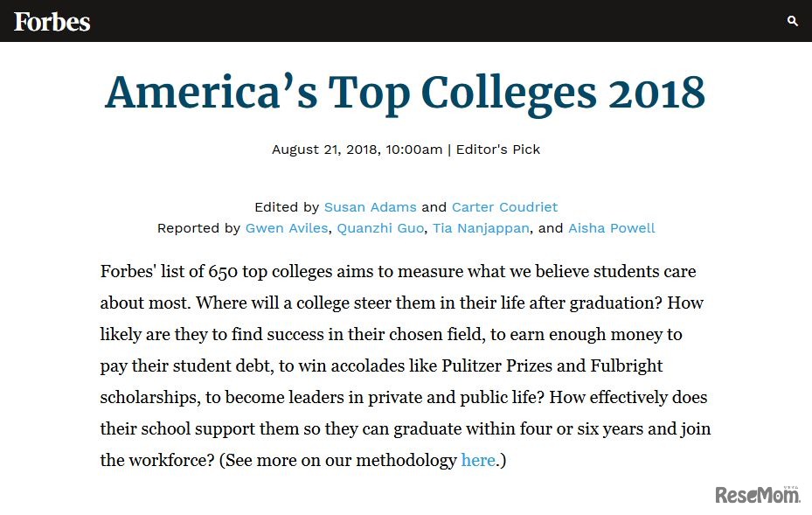Image resolution: width=812 pixels, height=515 pixels.
Task: Click the "Reported by" byline text
Action: pos(198,228)
